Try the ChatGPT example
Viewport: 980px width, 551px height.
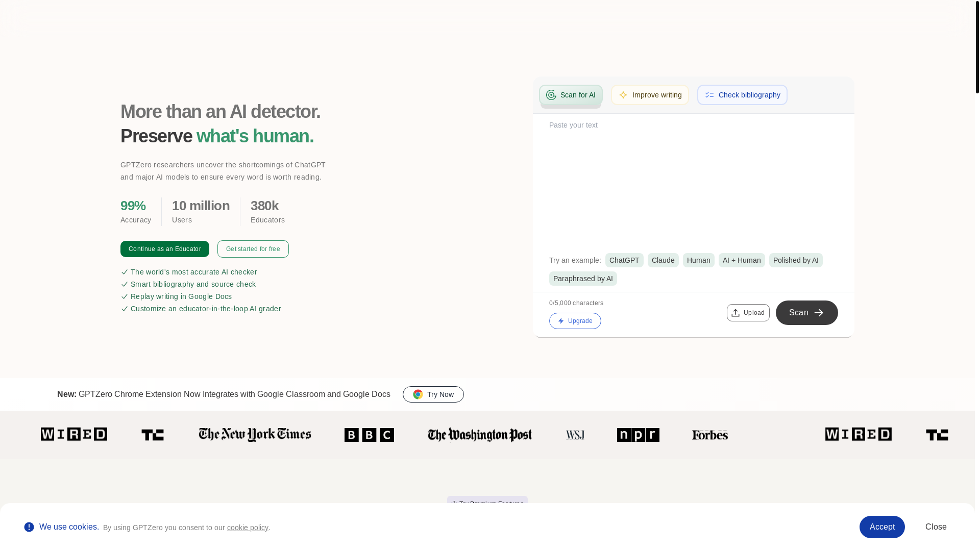(624, 260)
